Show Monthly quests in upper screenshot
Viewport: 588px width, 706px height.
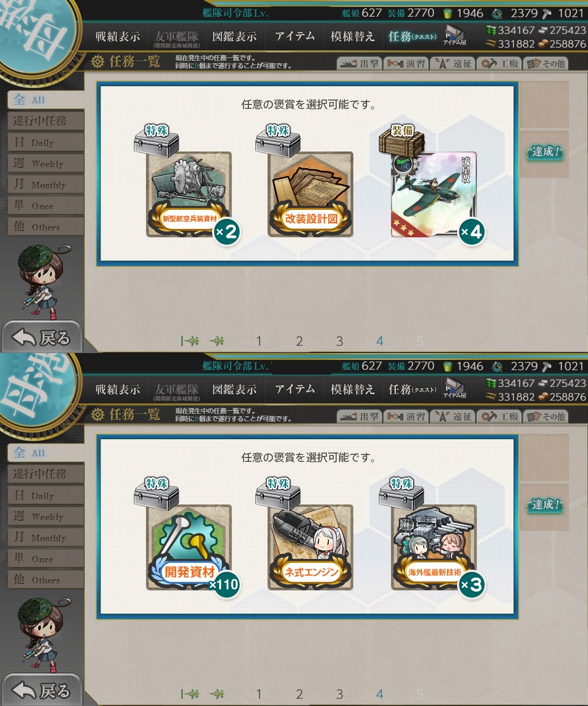46,185
